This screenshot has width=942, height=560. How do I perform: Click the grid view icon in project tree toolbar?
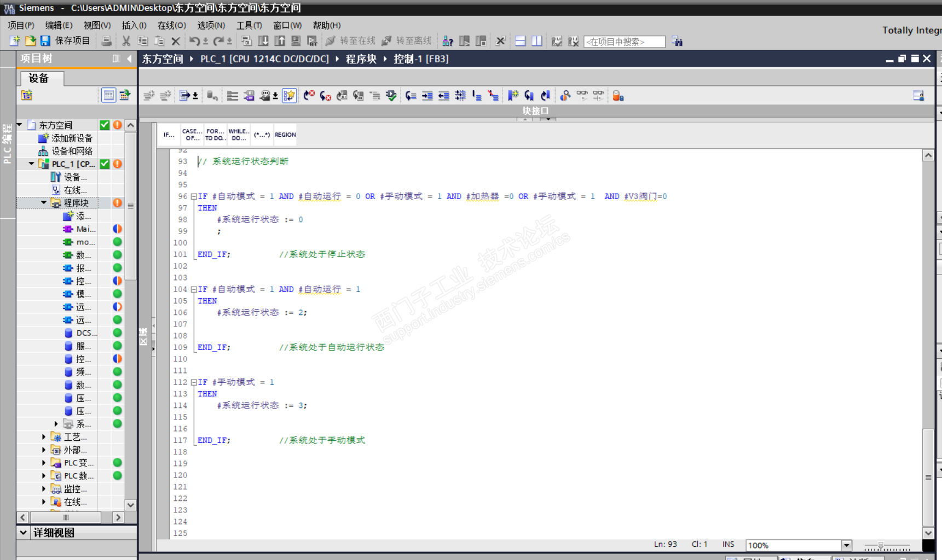pos(109,95)
